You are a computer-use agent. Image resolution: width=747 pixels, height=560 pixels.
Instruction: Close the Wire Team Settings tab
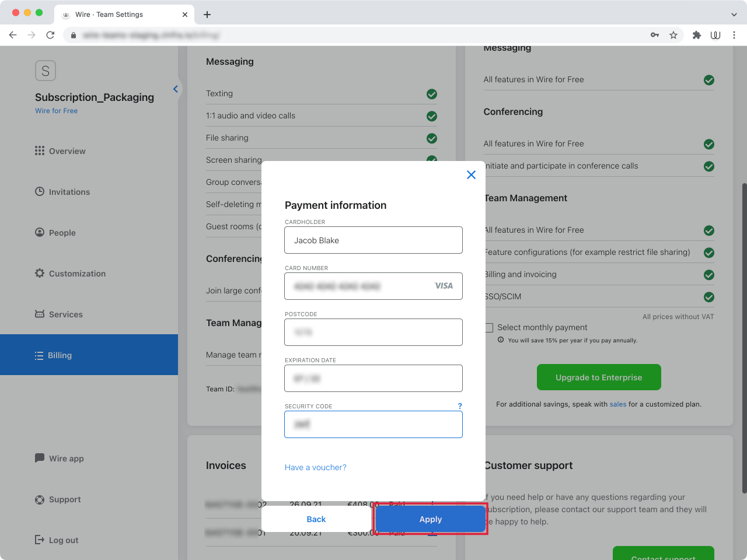(185, 15)
